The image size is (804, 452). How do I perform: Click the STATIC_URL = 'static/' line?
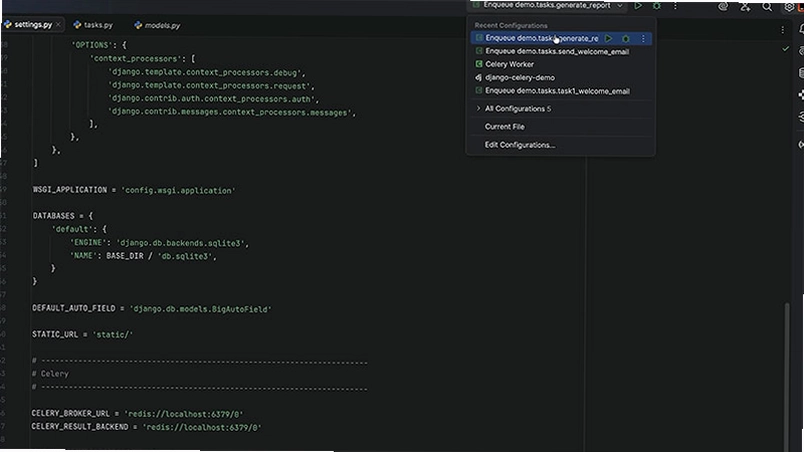point(82,334)
